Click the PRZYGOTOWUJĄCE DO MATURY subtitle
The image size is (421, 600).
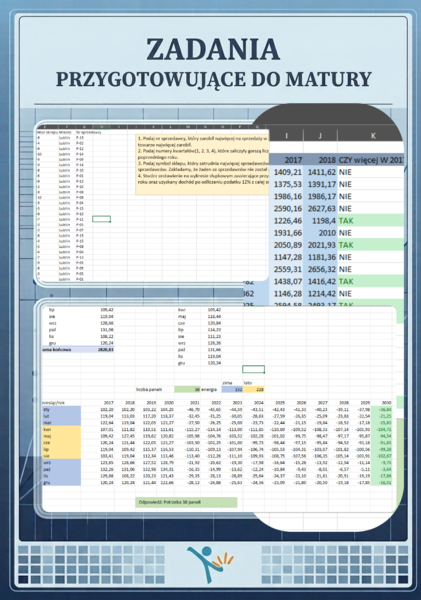click(x=214, y=79)
